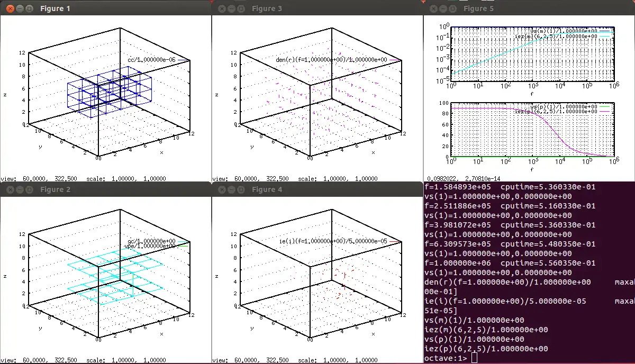Screen dimensions: 635x364
Task: Close the Figure 5 window
Action: click(433, 8)
